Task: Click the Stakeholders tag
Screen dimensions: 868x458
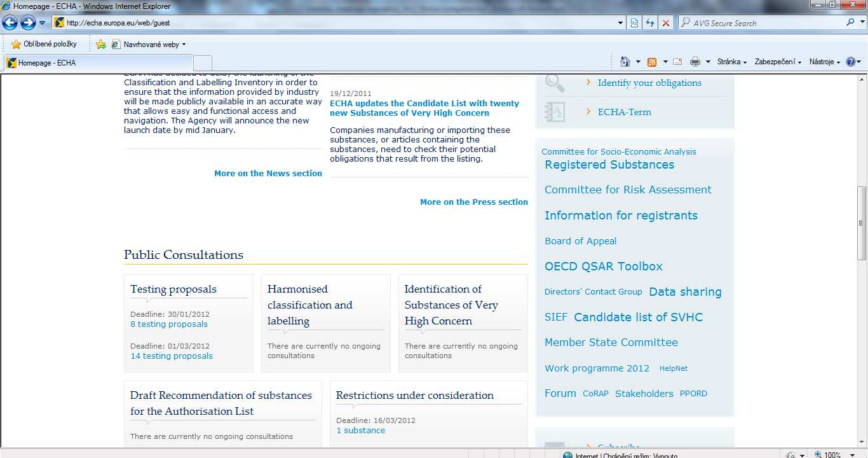Action: pos(644,394)
